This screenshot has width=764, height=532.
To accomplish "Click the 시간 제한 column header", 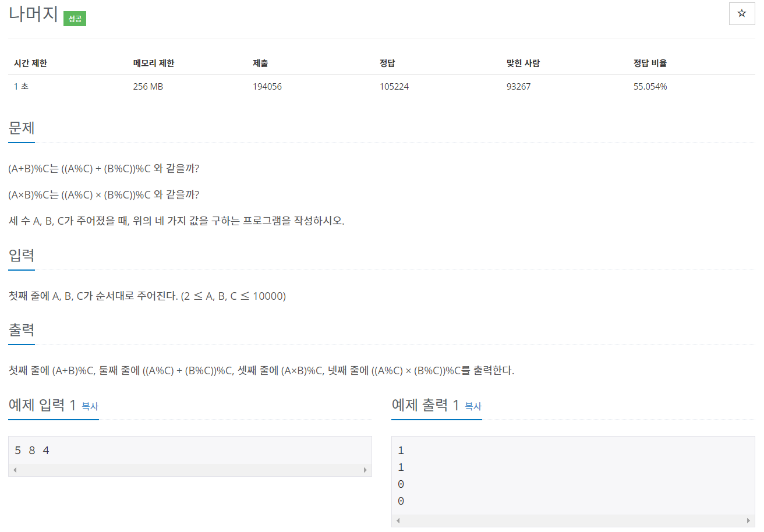I will pyautogui.click(x=30, y=63).
